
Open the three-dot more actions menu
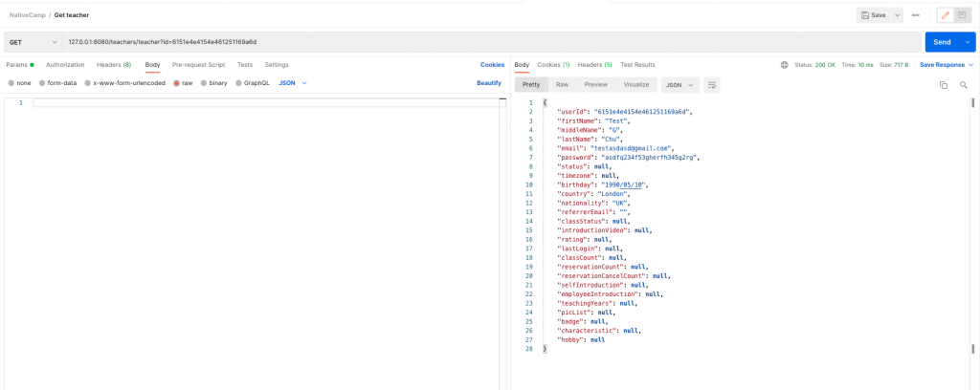pos(916,15)
